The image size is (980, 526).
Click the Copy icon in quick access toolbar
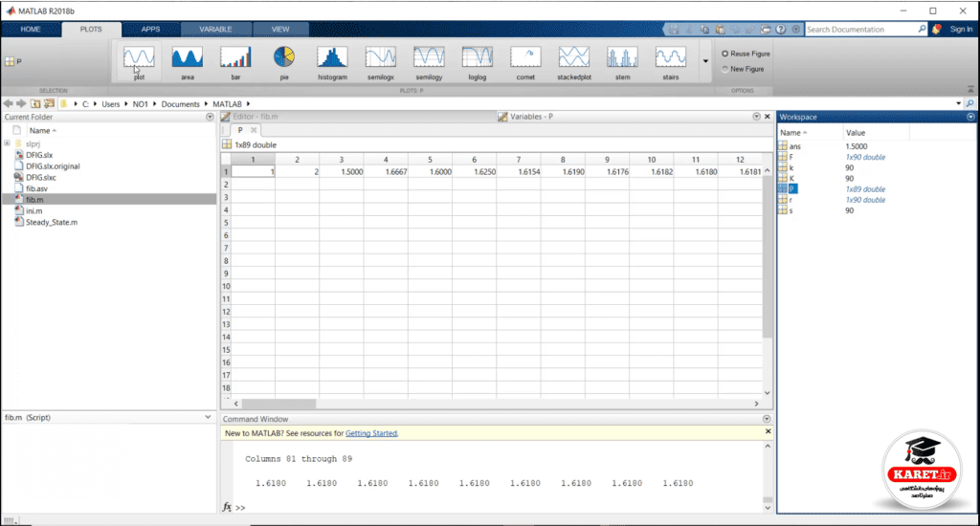tap(704, 30)
